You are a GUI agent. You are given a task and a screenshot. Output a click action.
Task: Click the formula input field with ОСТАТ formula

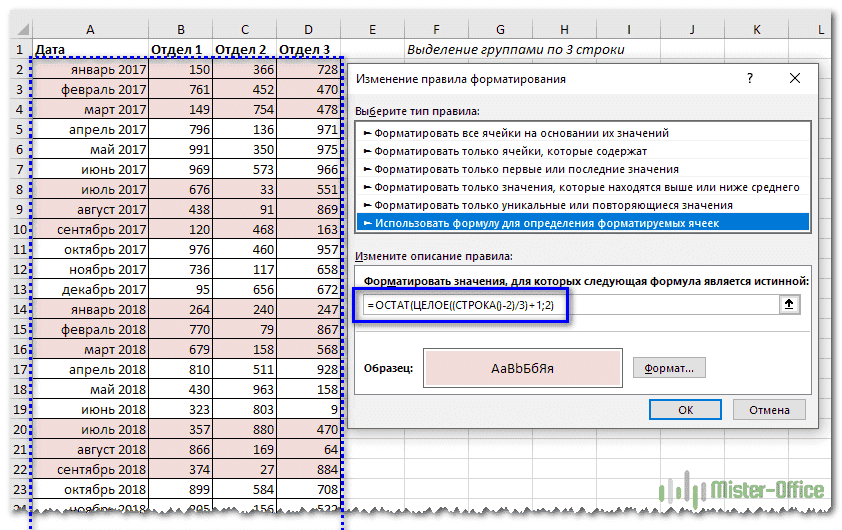coord(570,306)
